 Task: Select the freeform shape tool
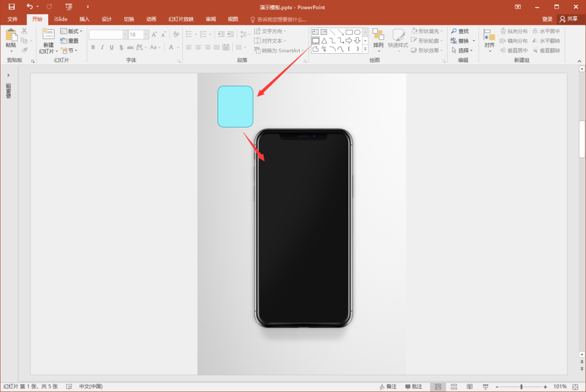(315, 49)
